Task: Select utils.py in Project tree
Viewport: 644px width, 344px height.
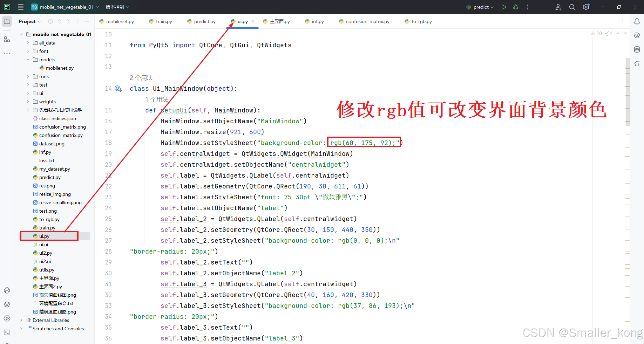Action: (47, 270)
